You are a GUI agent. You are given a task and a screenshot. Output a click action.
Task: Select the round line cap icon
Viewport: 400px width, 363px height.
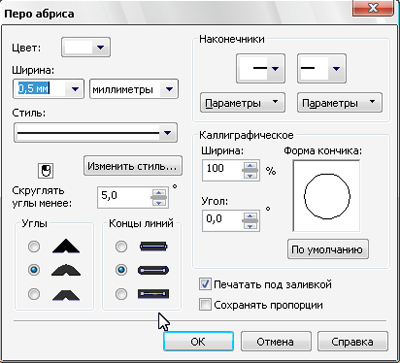click(x=153, y=270)
